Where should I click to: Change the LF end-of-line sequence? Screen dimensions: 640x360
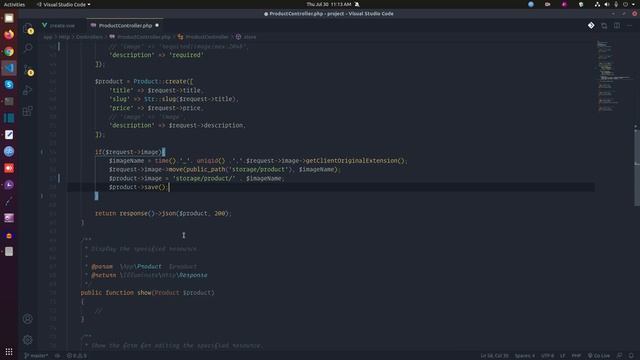[x=563, y=356]
